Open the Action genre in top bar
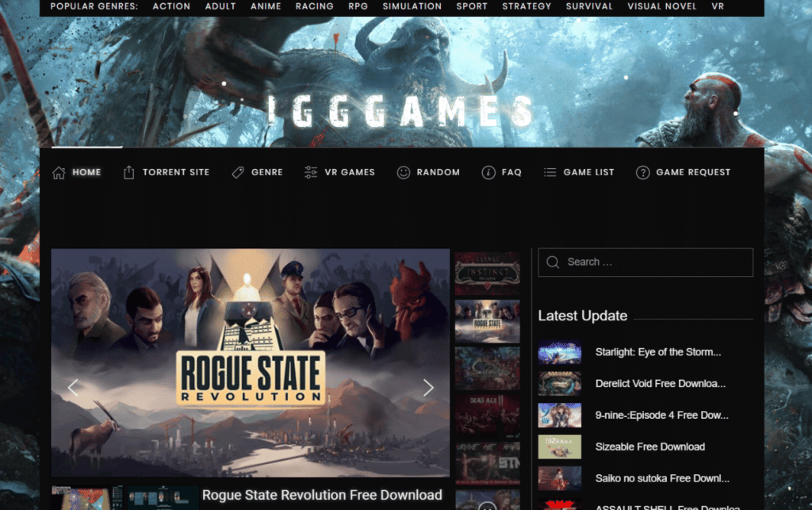This screenshot has width=812, height=510. point(171,6)
